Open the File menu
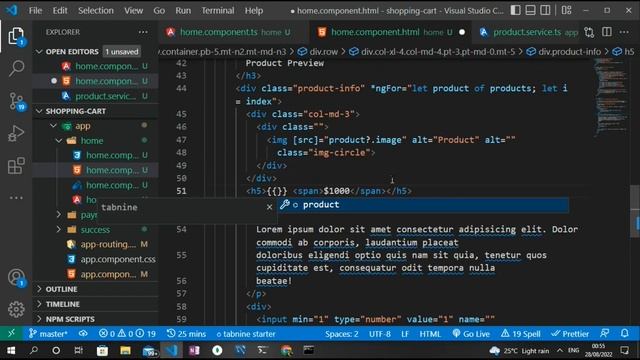 pyautogui.click(x=35, y=10)
